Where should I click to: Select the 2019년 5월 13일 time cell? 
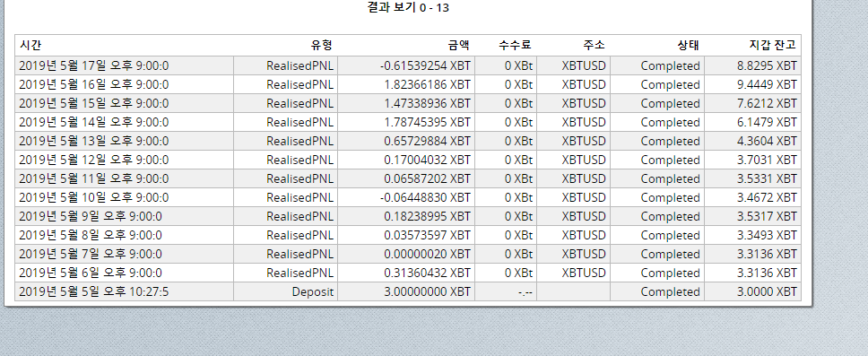(124, 141)
